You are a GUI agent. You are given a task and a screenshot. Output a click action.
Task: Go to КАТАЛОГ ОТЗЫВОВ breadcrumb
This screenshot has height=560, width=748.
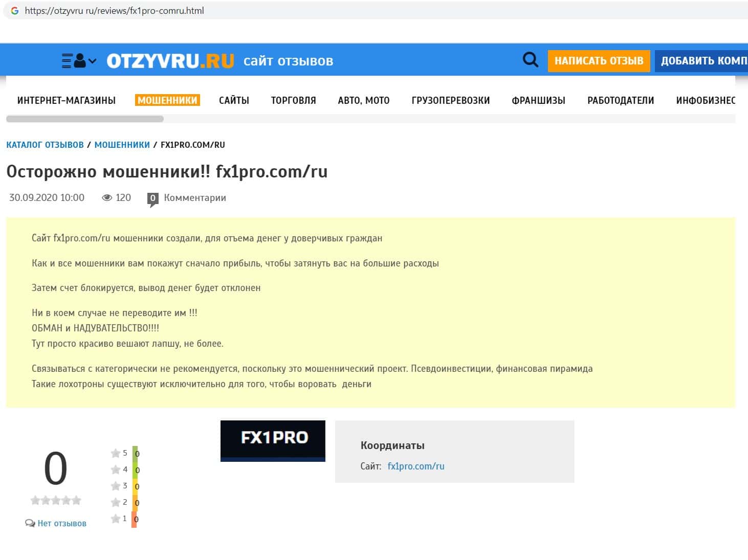click(x=45, y=145)
